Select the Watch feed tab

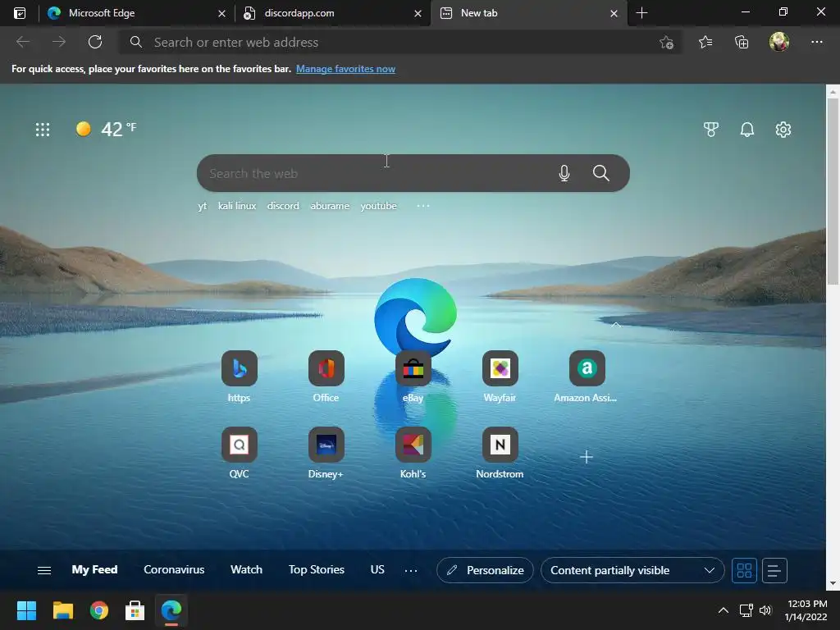(x=246, y=569)
